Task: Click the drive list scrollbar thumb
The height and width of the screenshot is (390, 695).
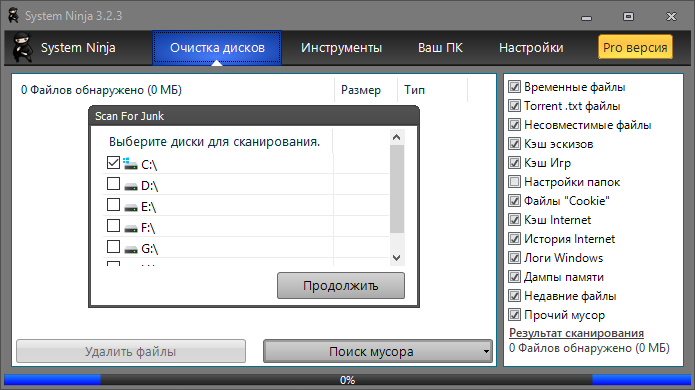Action: tap(397, 189)
